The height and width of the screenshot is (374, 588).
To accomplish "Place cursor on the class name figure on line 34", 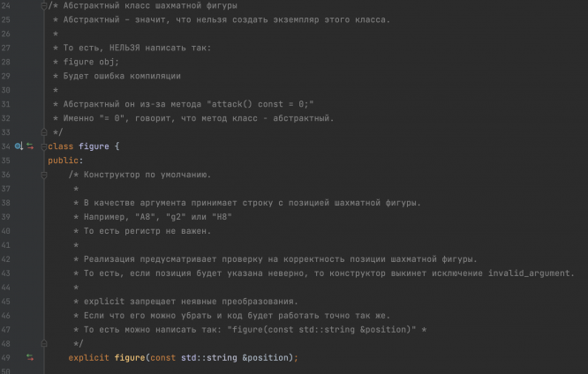I will [x=94, y=146].
